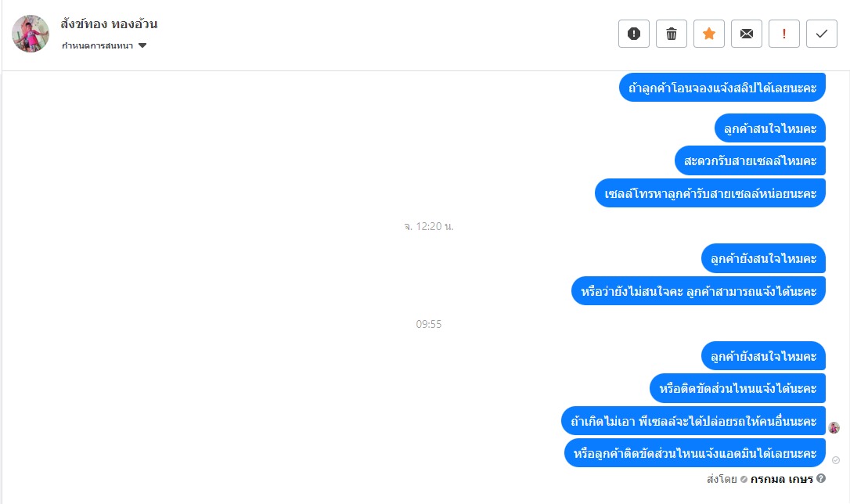Open sender name กรกมล เกษร
850x504 pixels.
(x=782, y=478)
